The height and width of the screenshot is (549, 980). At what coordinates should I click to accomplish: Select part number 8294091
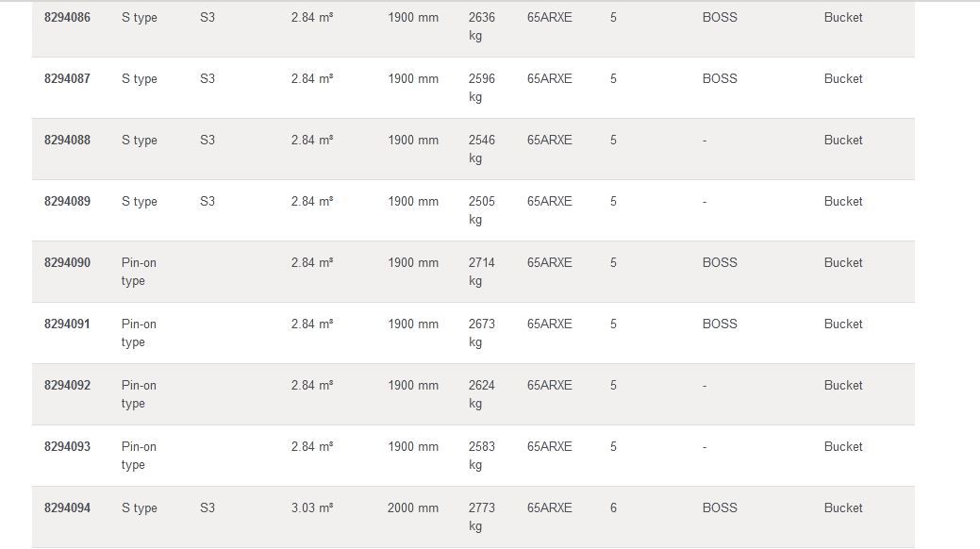click(67, 324)
